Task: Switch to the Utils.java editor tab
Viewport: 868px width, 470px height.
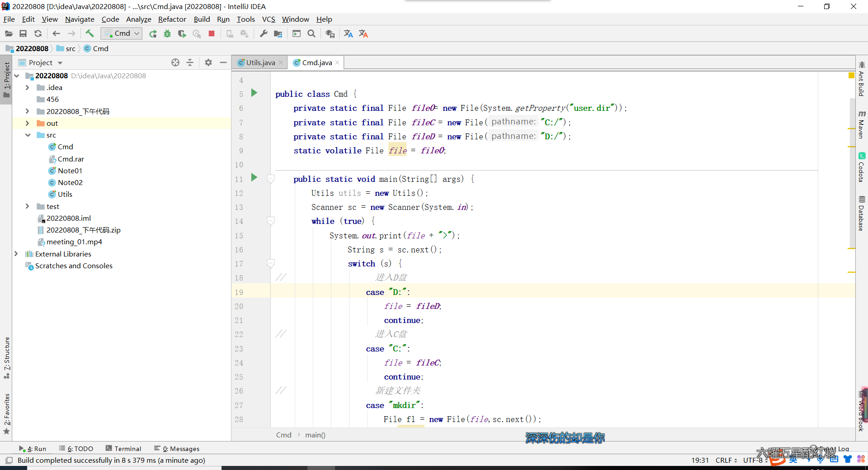Action: pyautogui.click(x=260, y=62)
